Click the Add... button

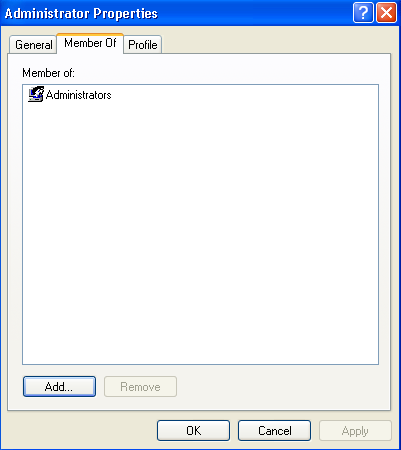point(59,387)
